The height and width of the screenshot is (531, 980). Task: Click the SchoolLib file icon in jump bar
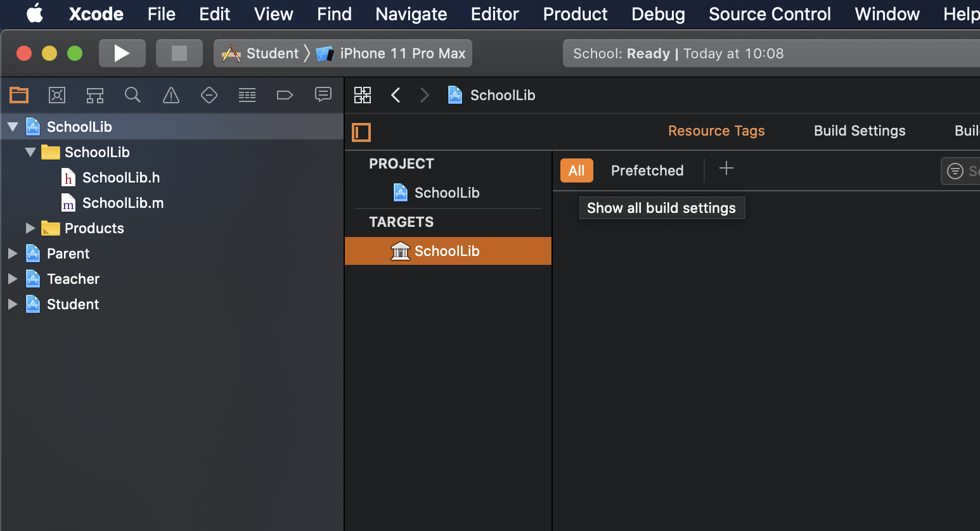(x=455, y=95)
